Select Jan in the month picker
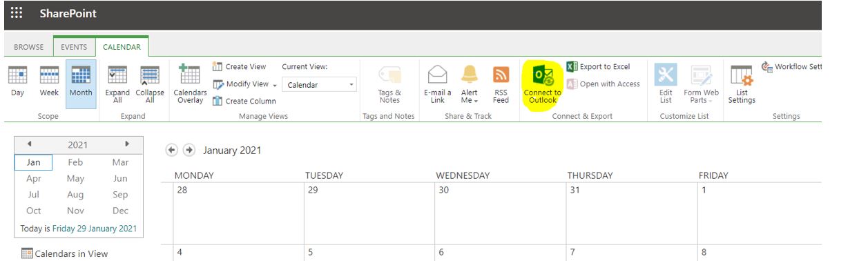The image size is (868, 261). pos(34,162)
